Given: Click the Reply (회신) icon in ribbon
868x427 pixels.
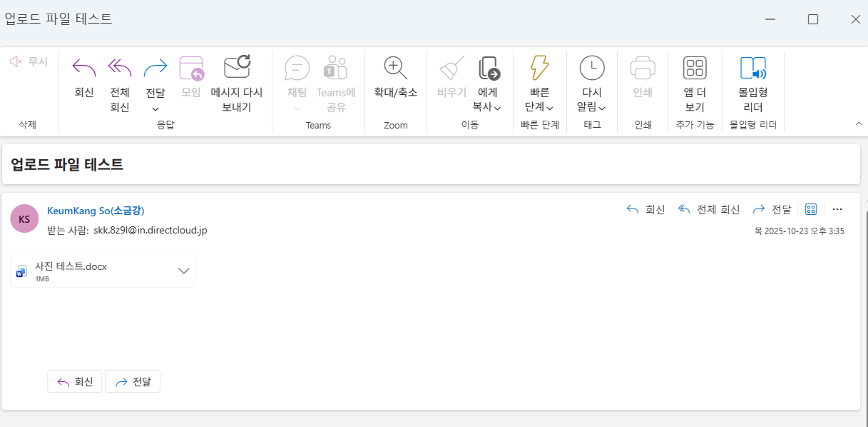Looking at the screenshot, I should [84, 69].
